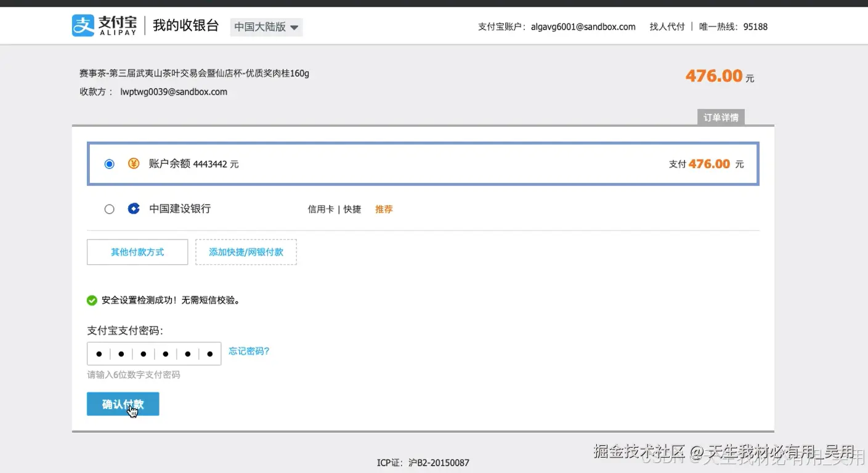Choose the credit card quick pay option
This screenshot has height=473, width=868.
[x=320, y=209]
